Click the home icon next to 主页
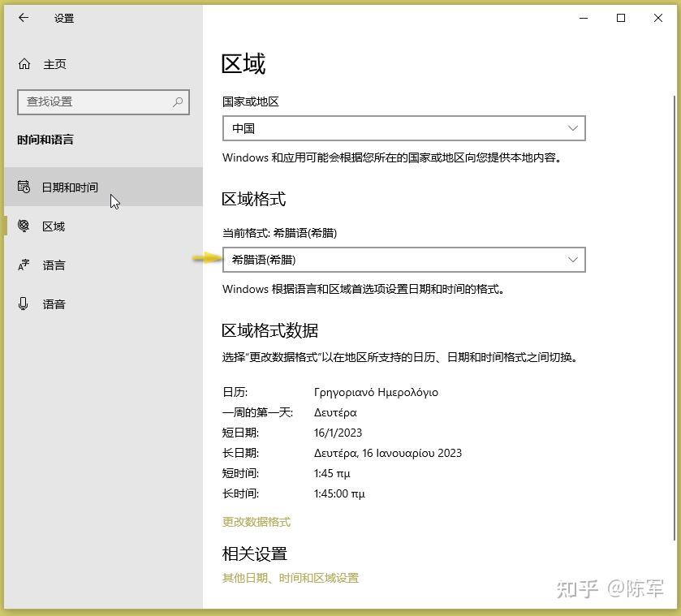This screenshot has width=681, height=616. pos(23,64)
